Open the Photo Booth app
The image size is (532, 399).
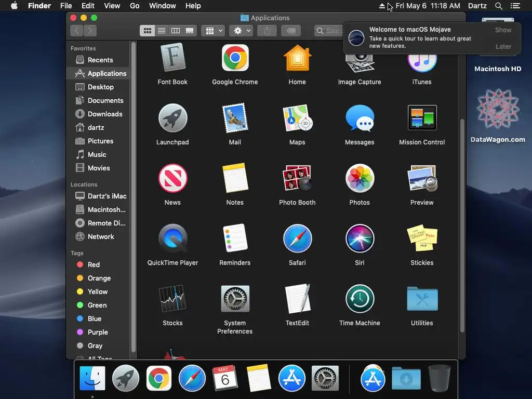click(x=297, y=178)
